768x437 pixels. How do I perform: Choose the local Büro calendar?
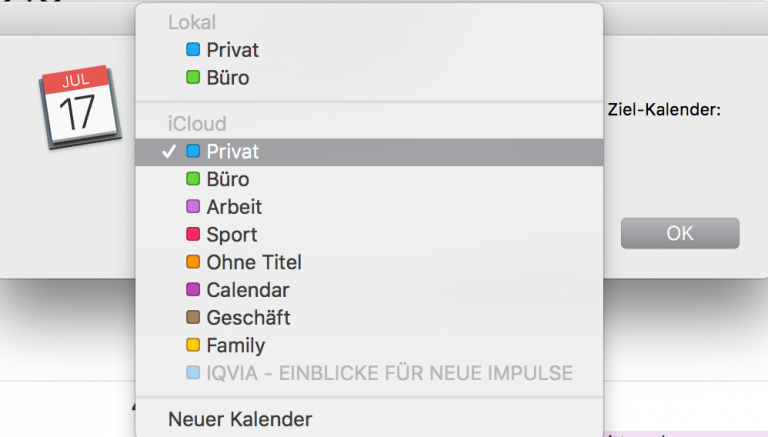228,77
